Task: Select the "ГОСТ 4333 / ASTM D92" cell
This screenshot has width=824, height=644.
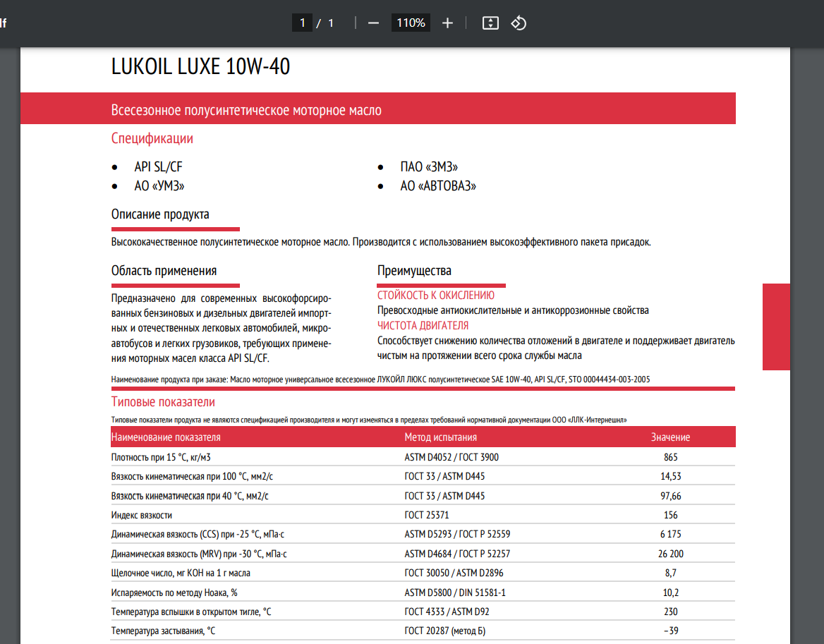Action: [447, 612]
